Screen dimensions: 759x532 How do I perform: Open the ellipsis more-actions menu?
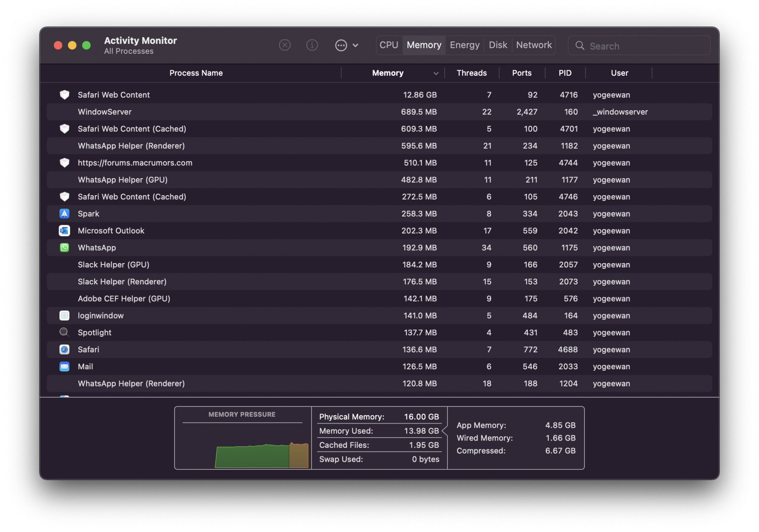coord(341,46)
